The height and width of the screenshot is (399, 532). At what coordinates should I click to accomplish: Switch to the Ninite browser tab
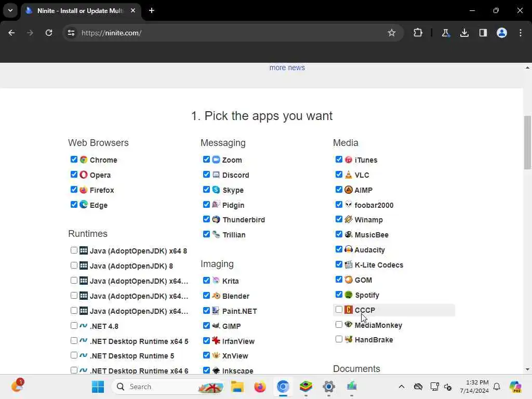[x=80, y=10]
